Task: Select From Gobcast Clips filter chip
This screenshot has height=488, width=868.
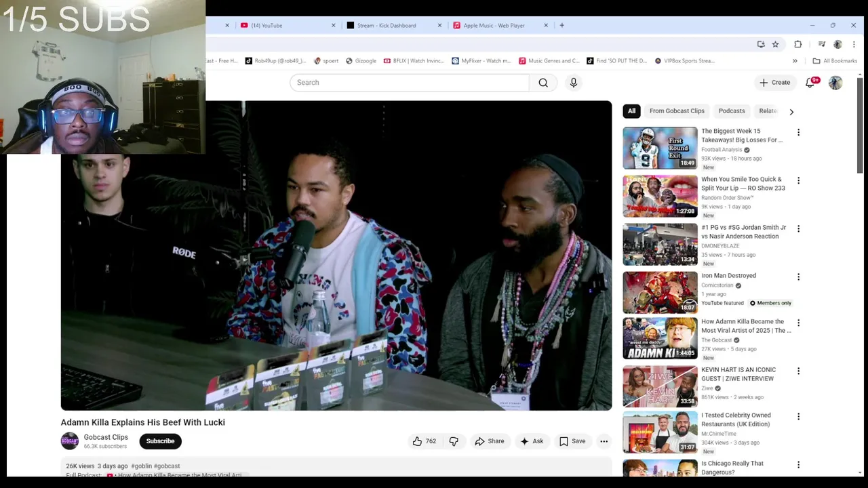Action: [x=677, y=111]
